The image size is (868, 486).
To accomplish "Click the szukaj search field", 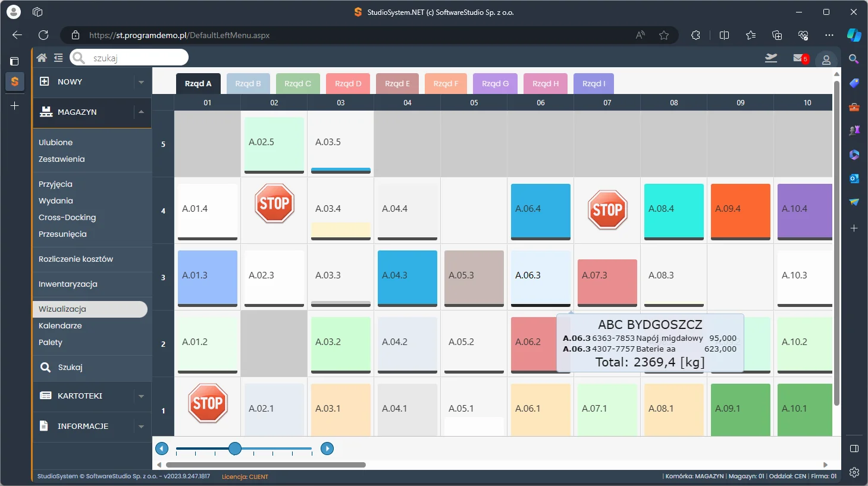I will click(x=129, y=58).
